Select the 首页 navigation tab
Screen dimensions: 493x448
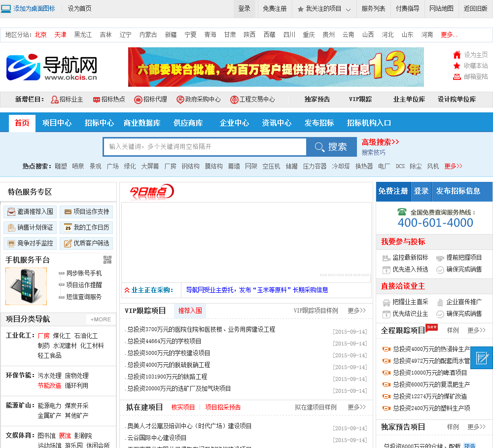[x=22, y=123]
